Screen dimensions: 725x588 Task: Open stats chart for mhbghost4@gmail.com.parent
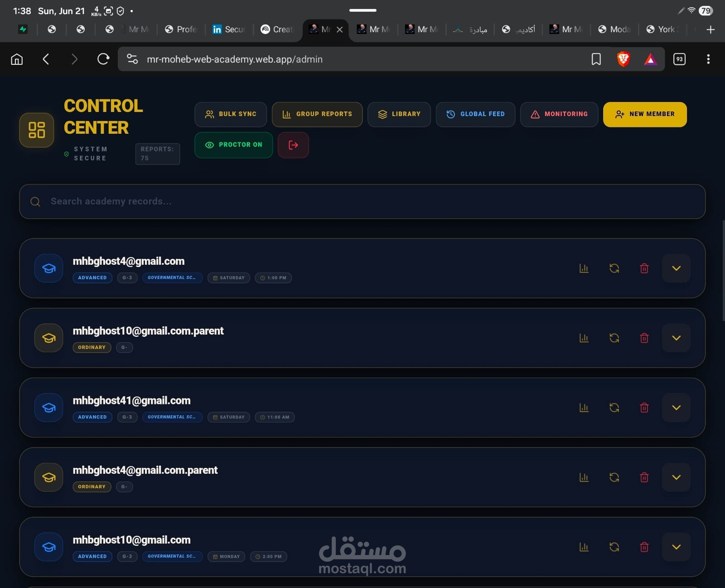[x=584, y=477]
